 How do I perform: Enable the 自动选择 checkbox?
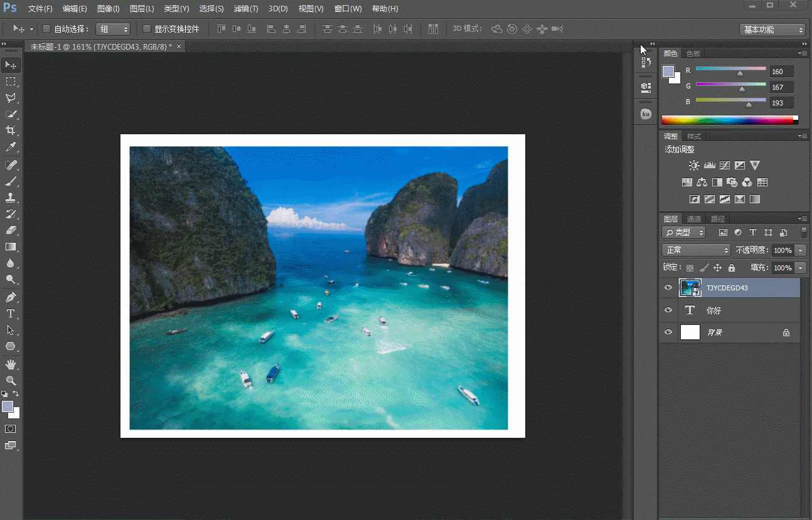pos(46,29)
